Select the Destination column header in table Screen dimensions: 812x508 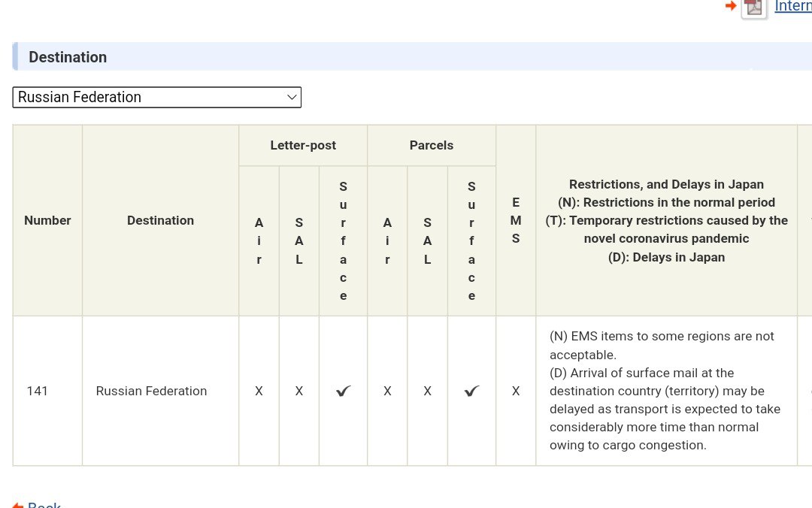click(x=161, y=221)
